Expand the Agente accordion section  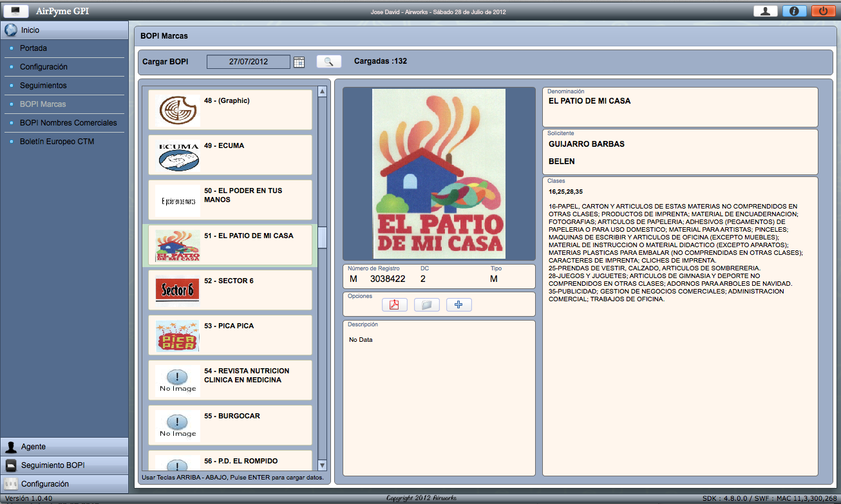click(x=64, y=447)
